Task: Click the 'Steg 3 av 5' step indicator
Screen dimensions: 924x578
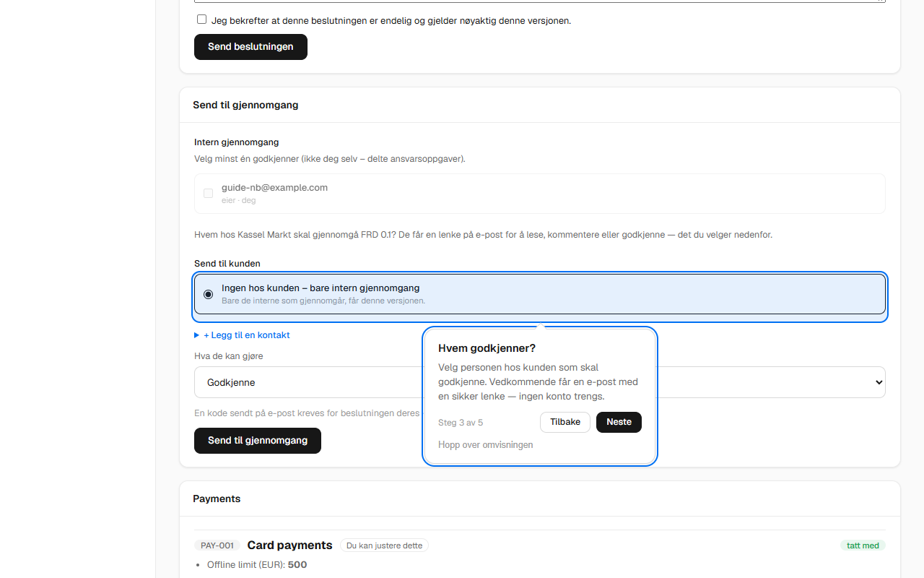Action: (x=461, y=423)
